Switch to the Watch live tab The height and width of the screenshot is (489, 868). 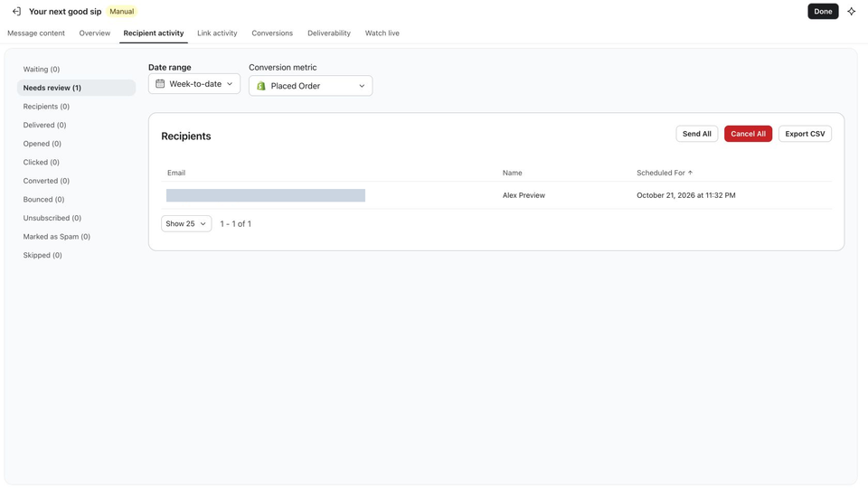pyautogui.click(x=382, y=33)
